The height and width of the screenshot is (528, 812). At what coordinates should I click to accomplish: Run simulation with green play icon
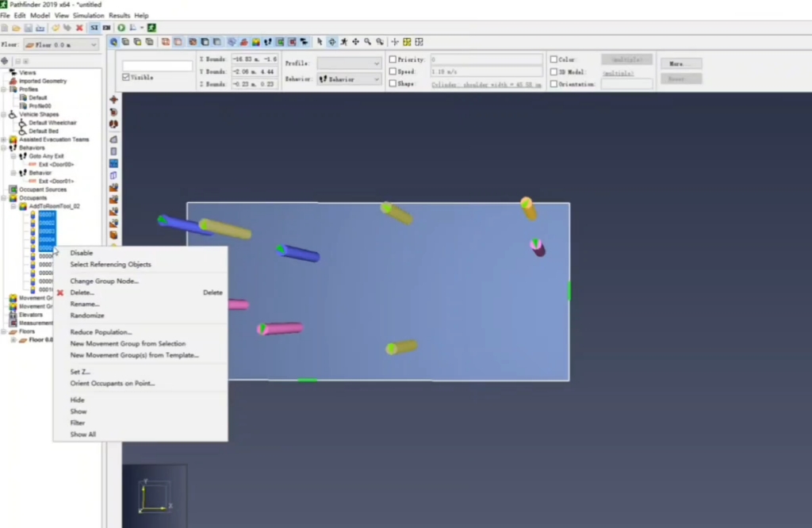click(x=121, y=28)
